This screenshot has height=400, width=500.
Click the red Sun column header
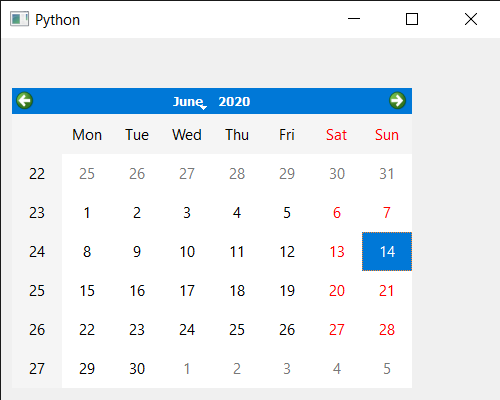(x=387, y=135)
